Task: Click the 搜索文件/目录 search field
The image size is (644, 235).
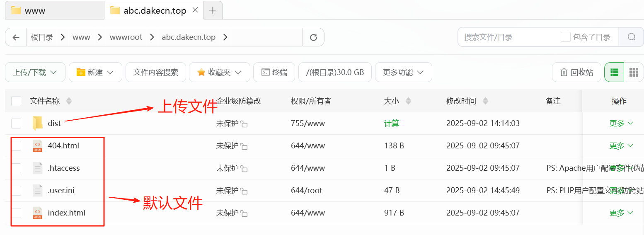Action: pos(510,37)
